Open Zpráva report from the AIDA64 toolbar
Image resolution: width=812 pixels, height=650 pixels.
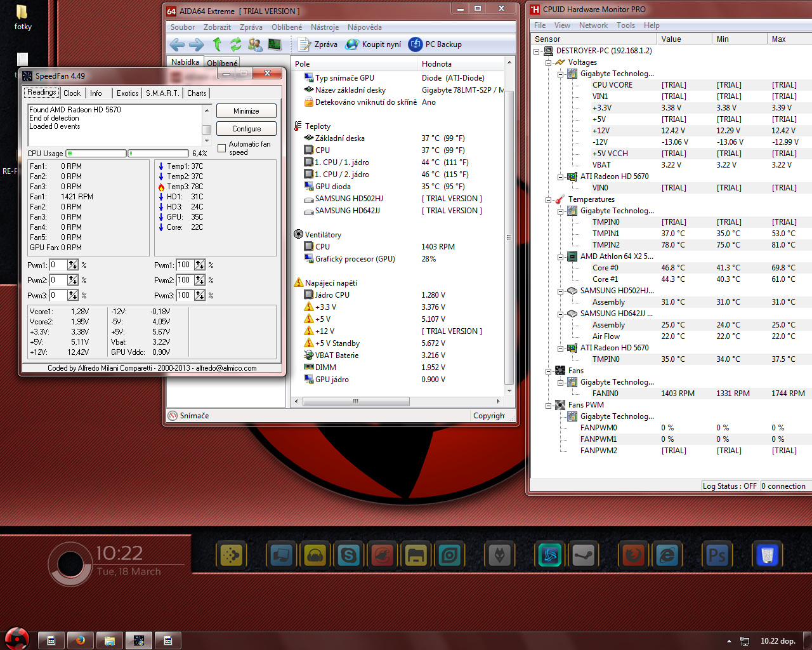coord(318,44)
